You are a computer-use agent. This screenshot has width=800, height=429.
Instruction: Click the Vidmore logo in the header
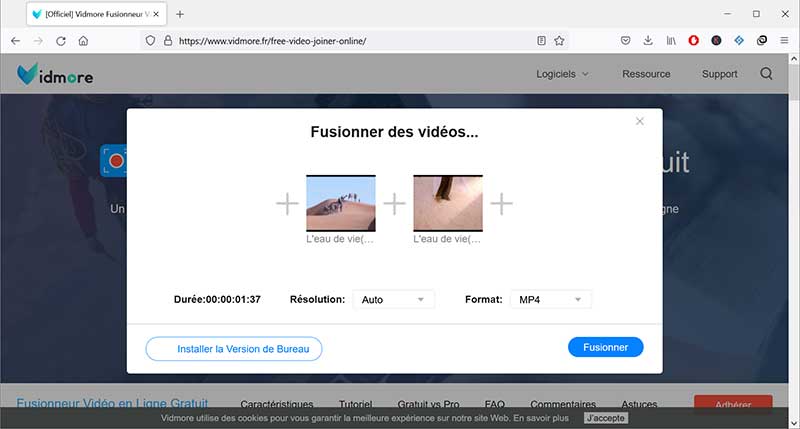pos(55,74)
